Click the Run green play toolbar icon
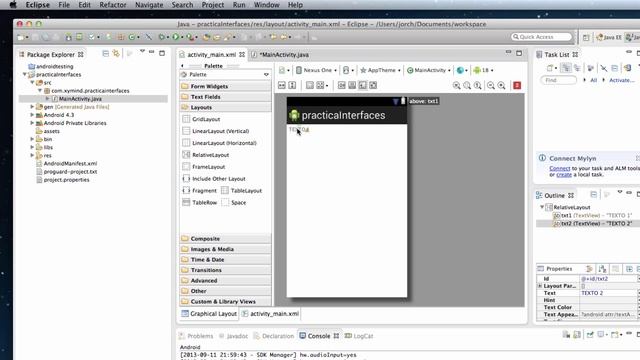Viewport: 640px width, 360px height. [176, 37]
